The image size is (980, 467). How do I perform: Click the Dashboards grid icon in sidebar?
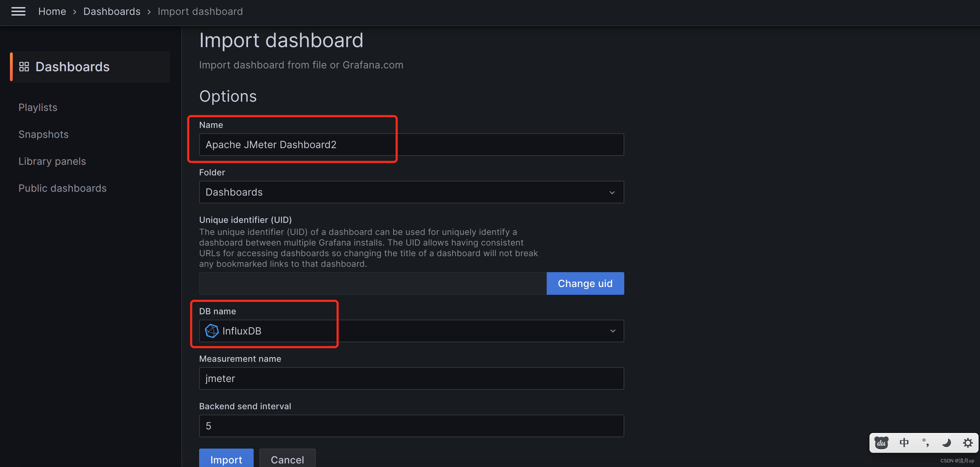(x=24, y=67)
